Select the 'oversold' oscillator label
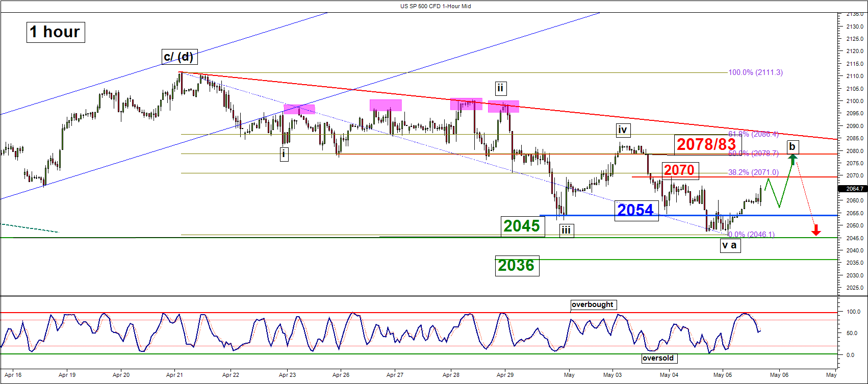 tap(658, 358)
